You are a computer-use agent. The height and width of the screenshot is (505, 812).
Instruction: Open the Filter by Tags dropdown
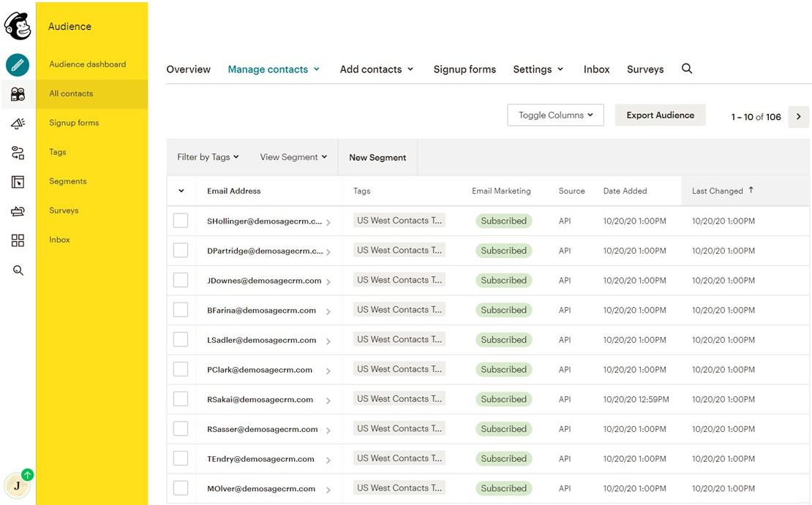click(x=208, y=157)
